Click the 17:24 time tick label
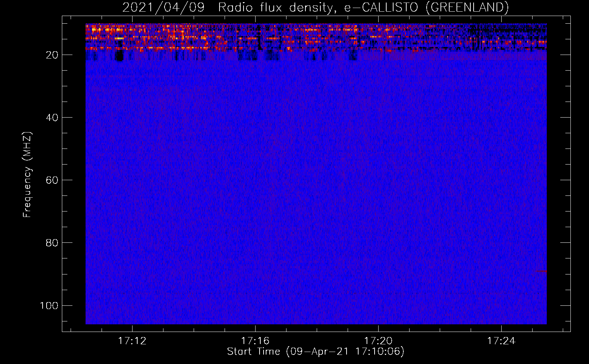 coord(501,341)
